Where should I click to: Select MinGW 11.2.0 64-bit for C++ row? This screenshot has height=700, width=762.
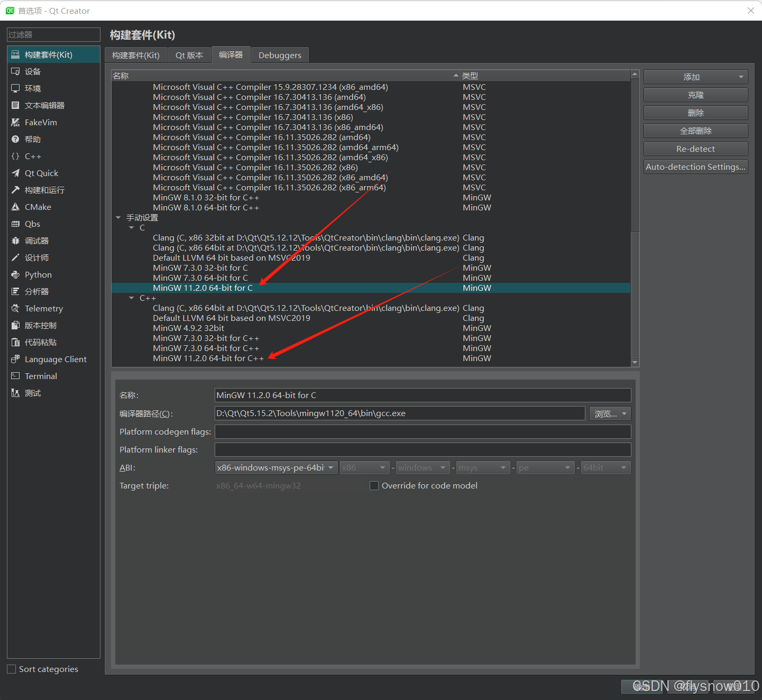(371, 358)
